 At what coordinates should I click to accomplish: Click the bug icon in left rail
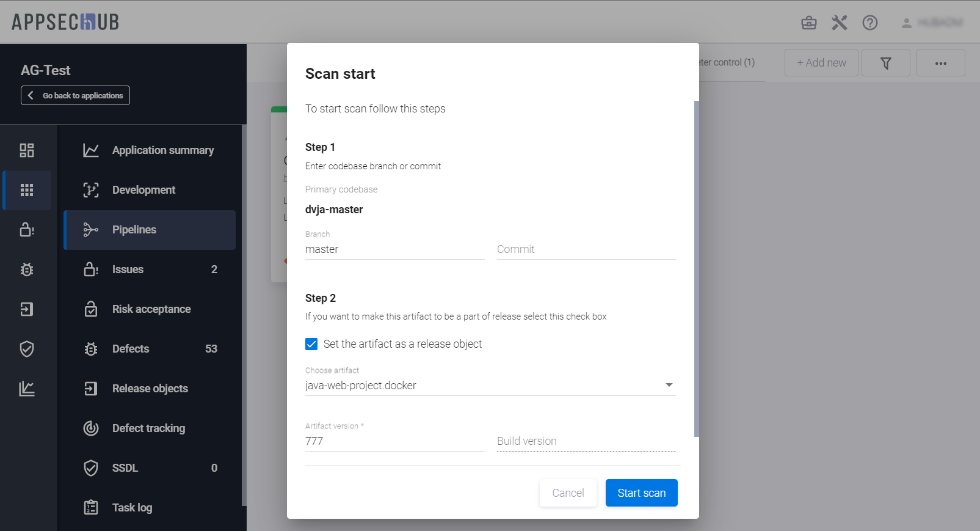tap(27, 269)
